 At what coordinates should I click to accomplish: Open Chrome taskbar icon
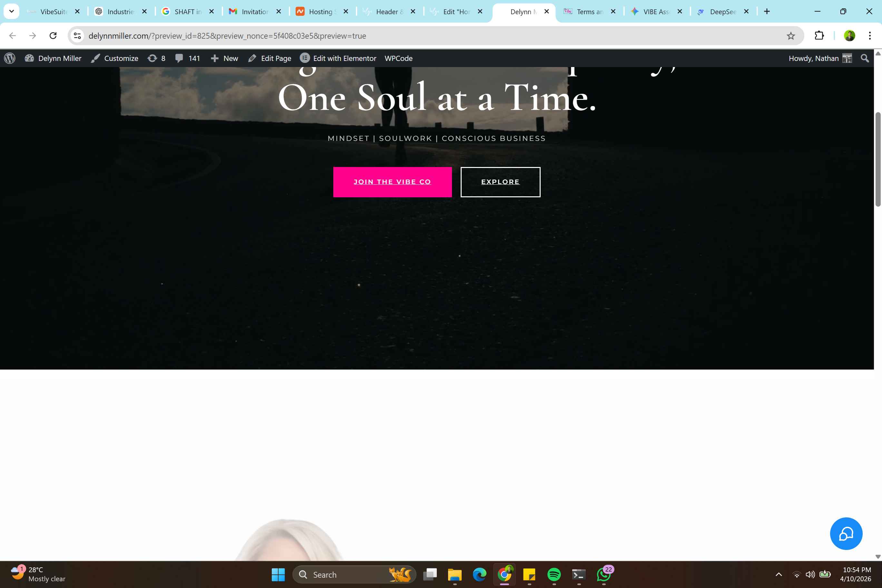505,574
